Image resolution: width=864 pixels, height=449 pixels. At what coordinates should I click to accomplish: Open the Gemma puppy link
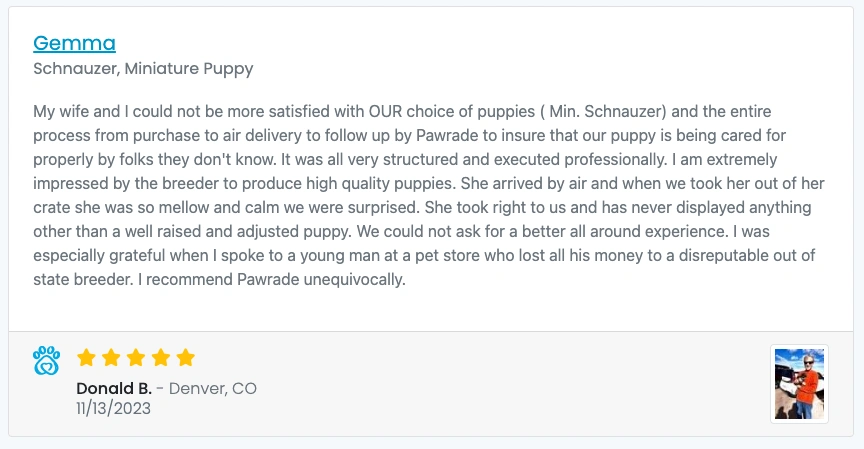(74, 43)
